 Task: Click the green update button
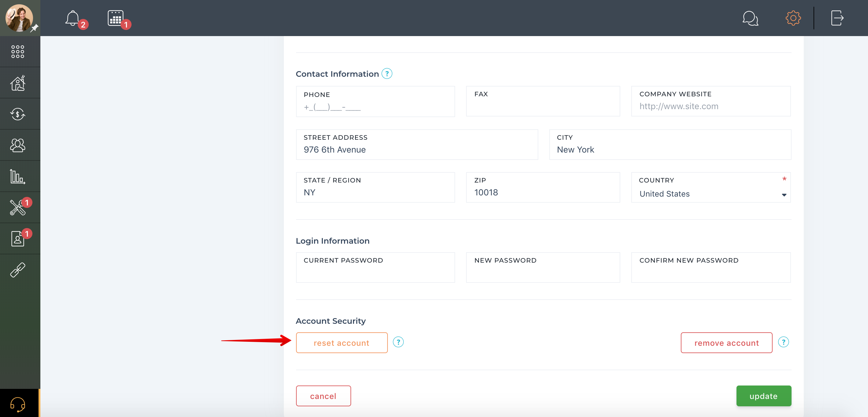pos(763,396)
